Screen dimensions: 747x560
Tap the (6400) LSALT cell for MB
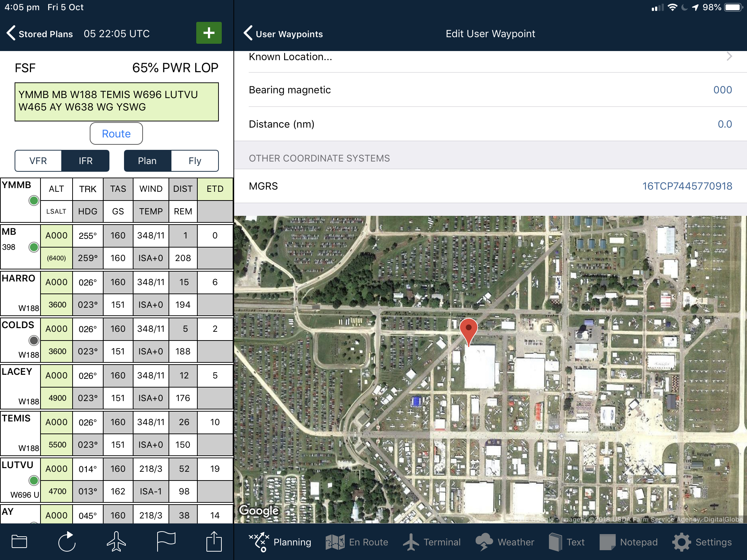pyautogui.click(x=57, y=258)
